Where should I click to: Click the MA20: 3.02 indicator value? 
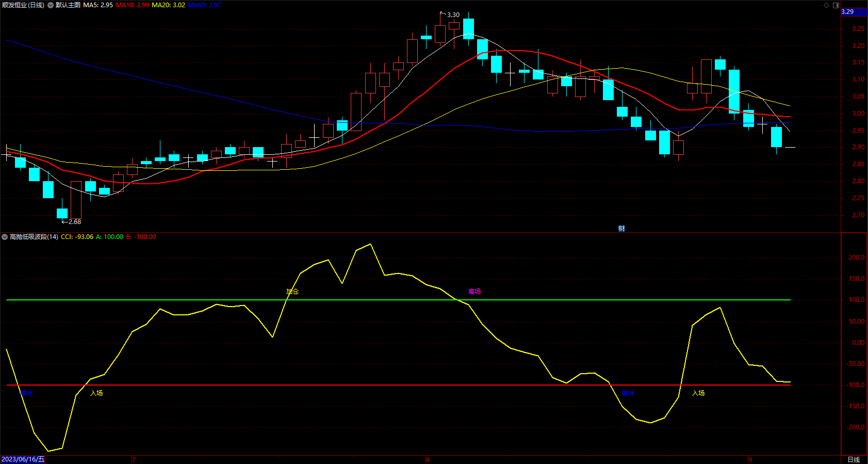(x=168, y=5)
